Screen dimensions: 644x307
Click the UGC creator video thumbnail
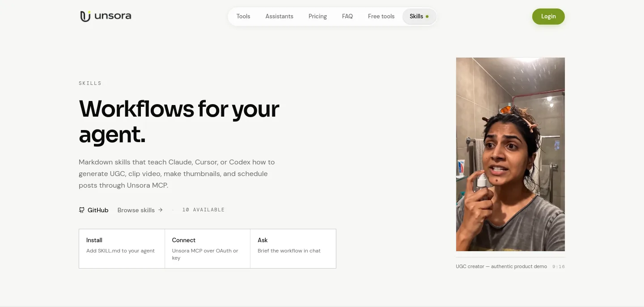tap(510, 154)
